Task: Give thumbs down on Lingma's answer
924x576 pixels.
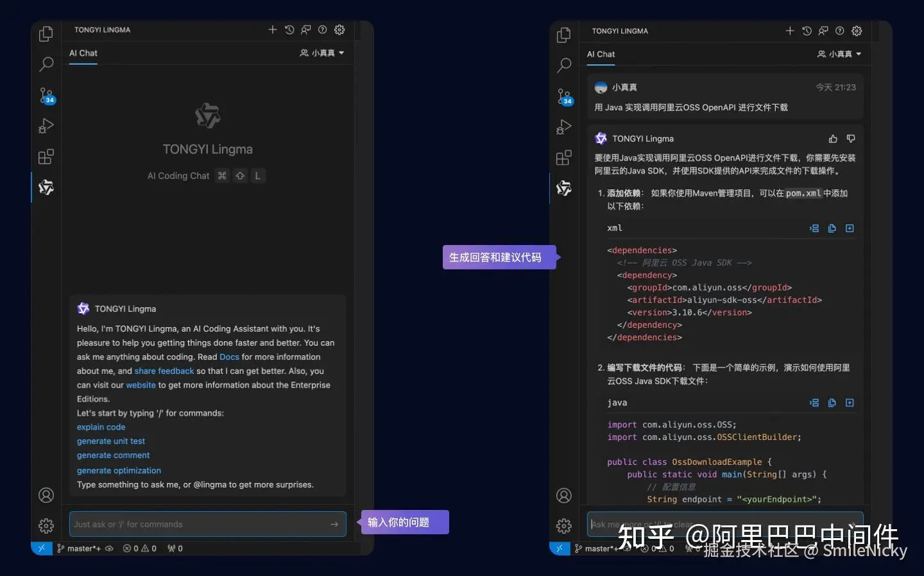Action: pyautogui.click(x=850, y=139)
